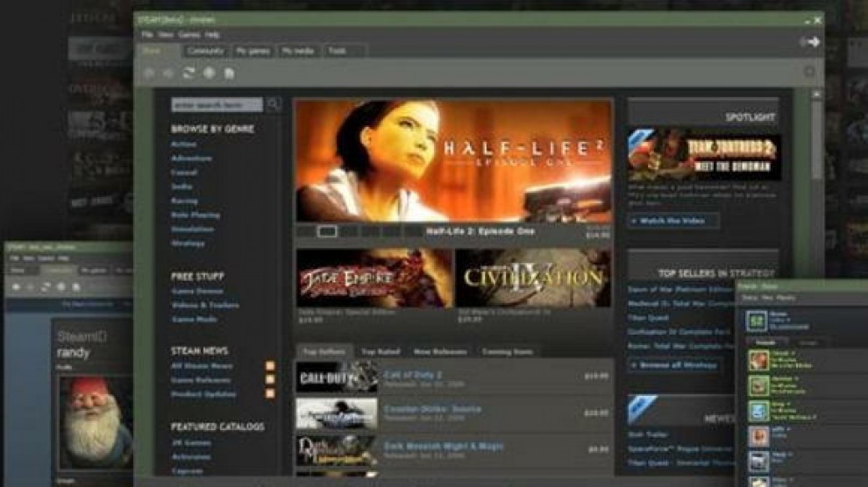Open the Civilization IV thumbnail
The image size is (868, 487).
(x=534, y=278)
